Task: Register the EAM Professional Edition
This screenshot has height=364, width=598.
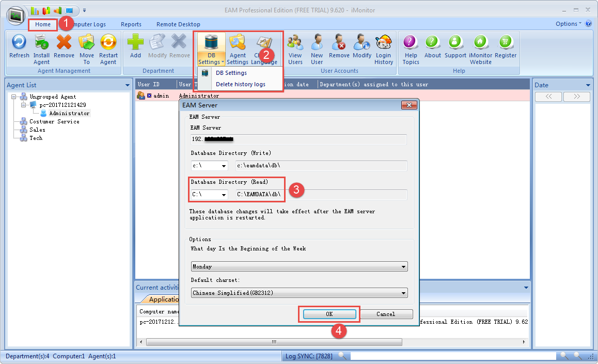Action: coord(505,49)
